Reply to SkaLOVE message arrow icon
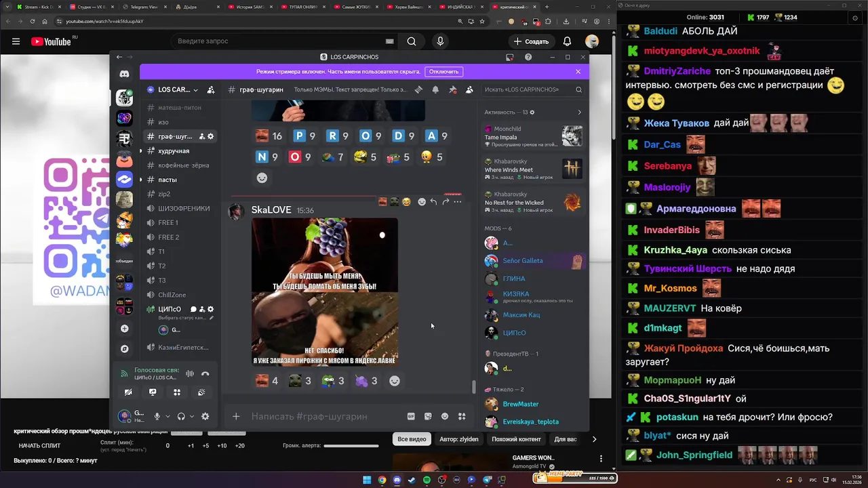Viewport: 868px width, 488px height. pos(433,202)
